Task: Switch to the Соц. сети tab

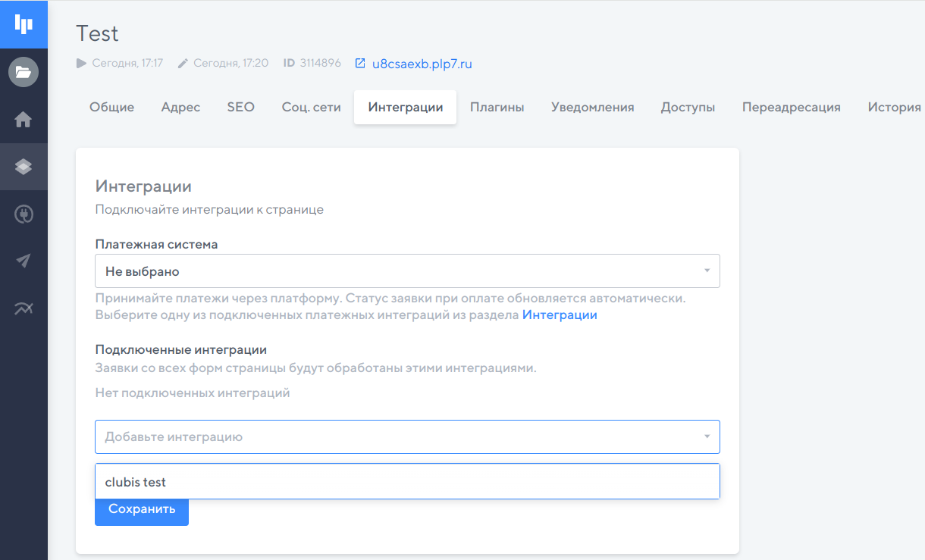Action: coord(311,107)
